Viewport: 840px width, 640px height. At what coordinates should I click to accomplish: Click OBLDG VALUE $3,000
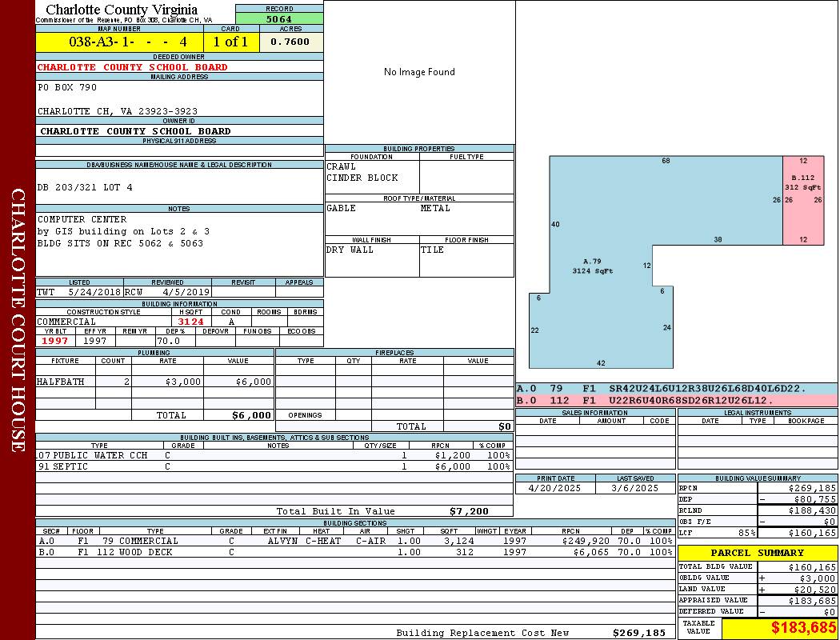coord(818,578)
